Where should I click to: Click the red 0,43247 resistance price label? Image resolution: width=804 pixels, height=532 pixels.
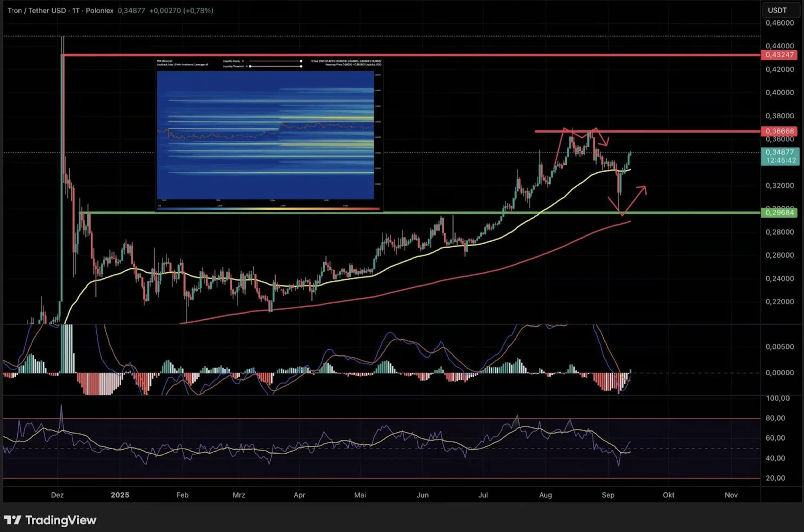[x=780, y=55]
